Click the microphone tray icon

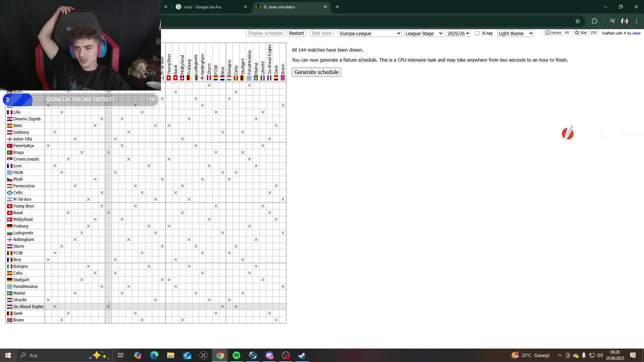(584, 355)
